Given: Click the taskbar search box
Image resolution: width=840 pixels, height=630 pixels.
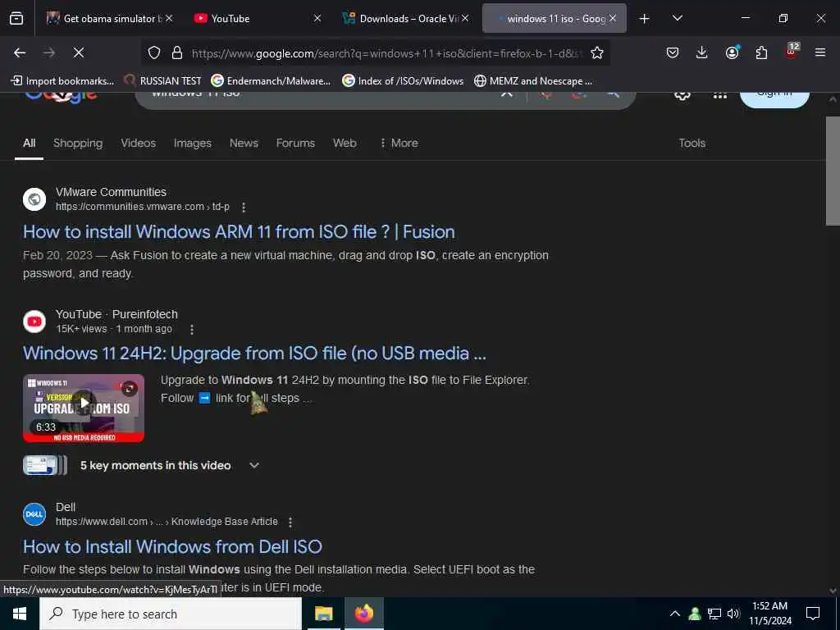Looking at the screenshot, I should pyautogui.click(x=171, y=614).
